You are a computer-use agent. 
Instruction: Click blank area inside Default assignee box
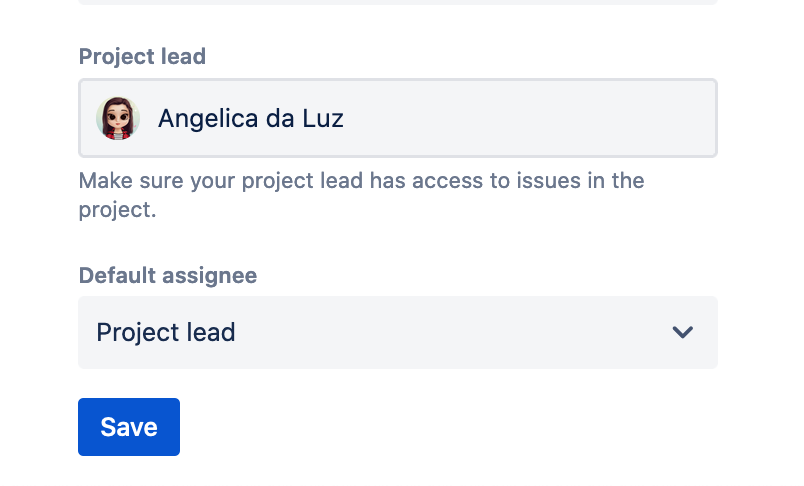pyautogui.click(x=450, y=332)
